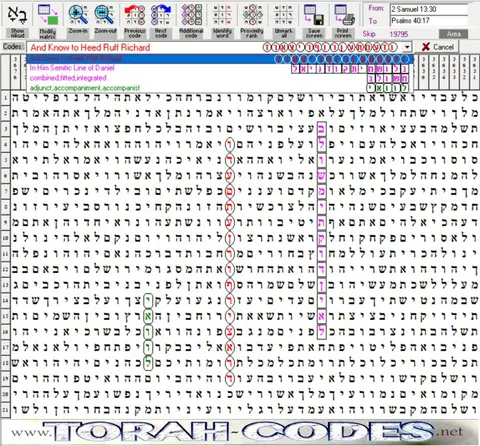Go to Next code icon
The width and height of the screenshot is (480, 446).
pyautogui.click(x=161, y=14)
